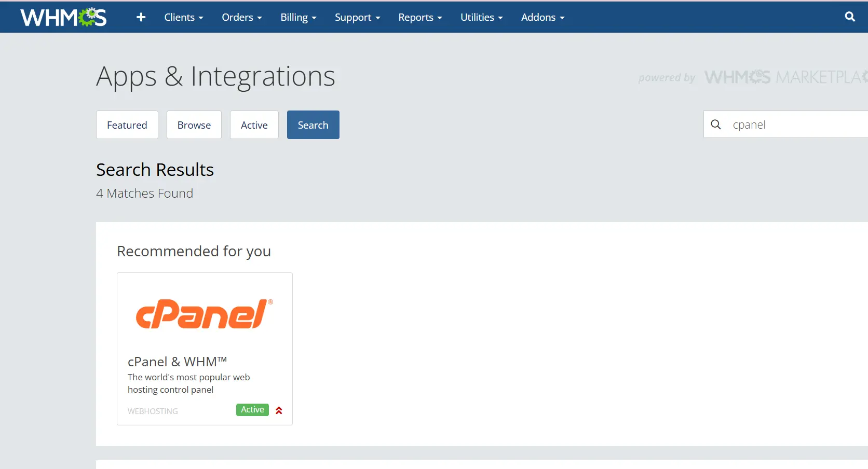Click the orange cPanel logo image

click(x=204, y=314)
